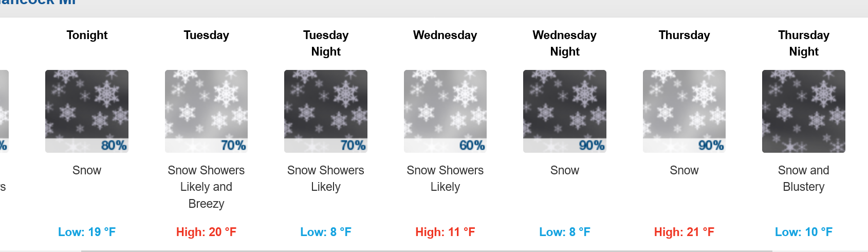Click the Wednesday Night period heading
Screen dimensions: 868x252
pyautogui.click(x=565, y=43)
